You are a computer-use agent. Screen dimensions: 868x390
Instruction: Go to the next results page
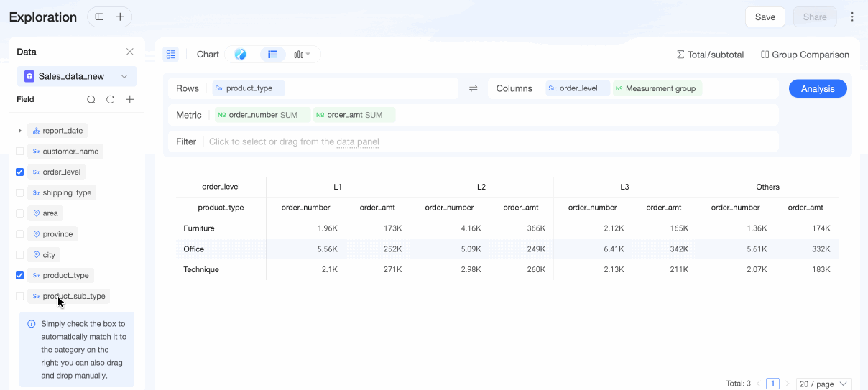pos(787,384)
